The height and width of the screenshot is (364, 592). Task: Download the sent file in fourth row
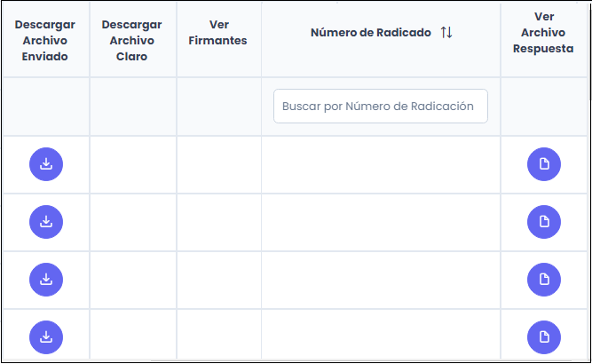(46, 337)
